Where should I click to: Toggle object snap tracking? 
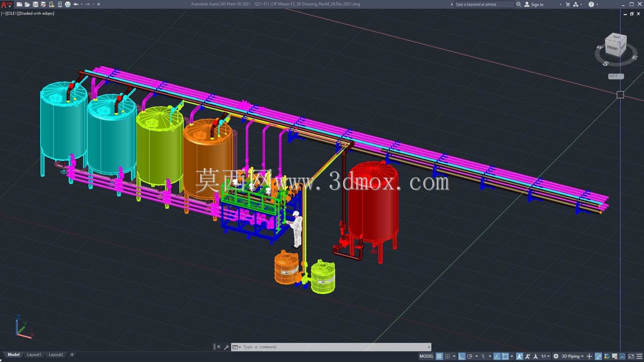pyautogui.click(x=497, y=356)
